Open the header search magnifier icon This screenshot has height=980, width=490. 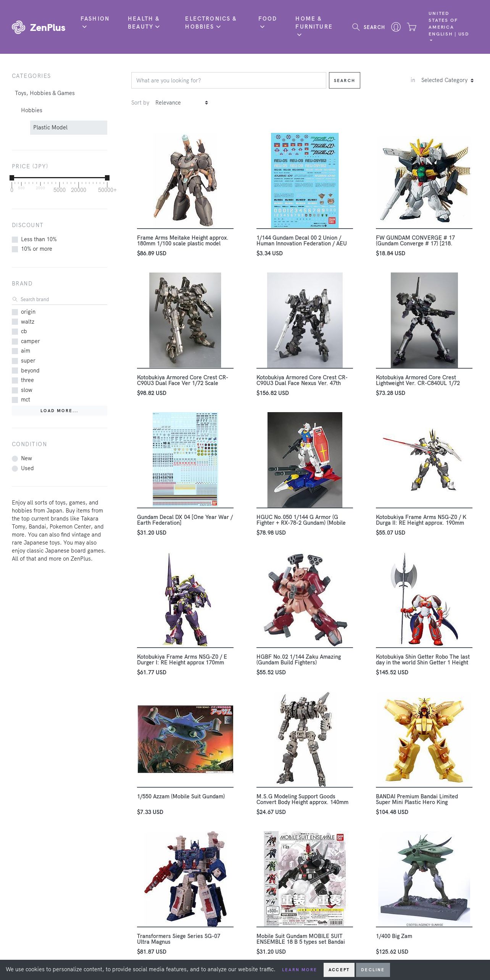point(356,27)
